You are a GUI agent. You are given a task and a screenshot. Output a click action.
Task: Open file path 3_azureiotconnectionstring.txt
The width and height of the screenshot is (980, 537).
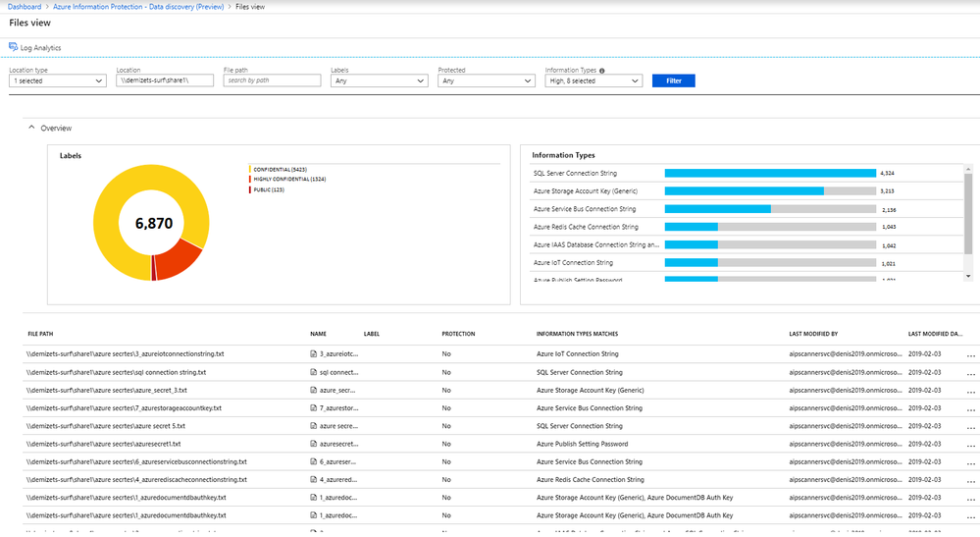[125, 353]
